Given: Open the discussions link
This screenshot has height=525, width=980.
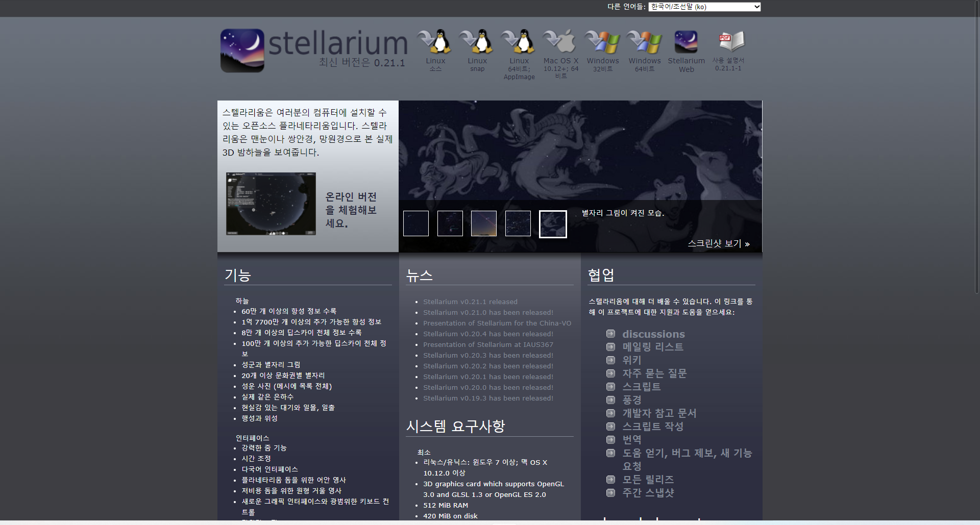Looking at the screenshot, I should pyautogui.click(x=653, y=334).
